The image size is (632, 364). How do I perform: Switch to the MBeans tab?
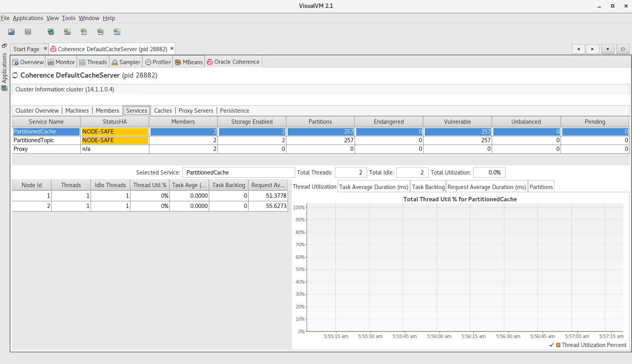(189, 62)
